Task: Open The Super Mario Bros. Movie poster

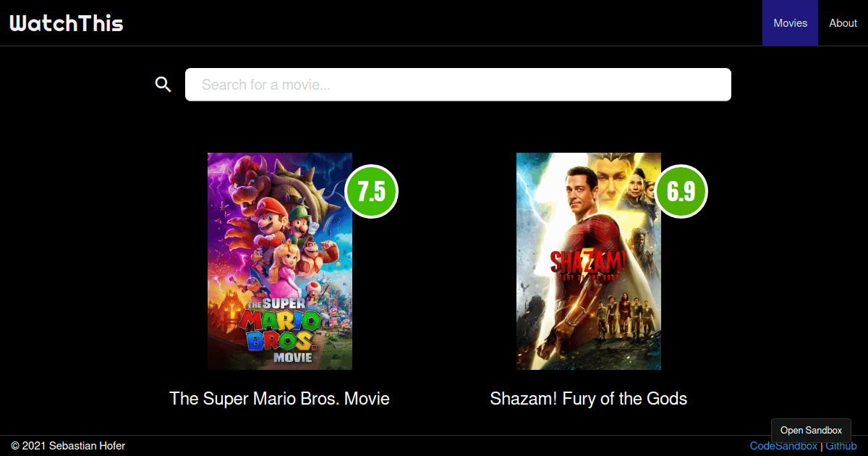Action: click(280, 261)
